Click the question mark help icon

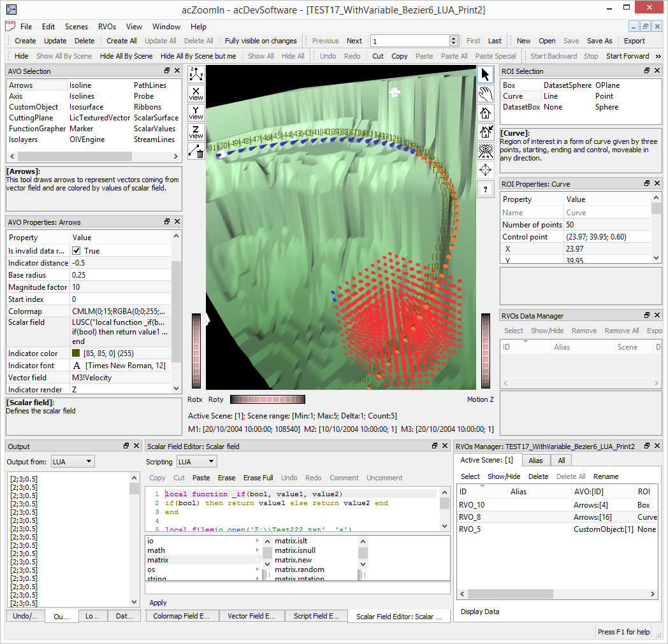pos(485,189)
